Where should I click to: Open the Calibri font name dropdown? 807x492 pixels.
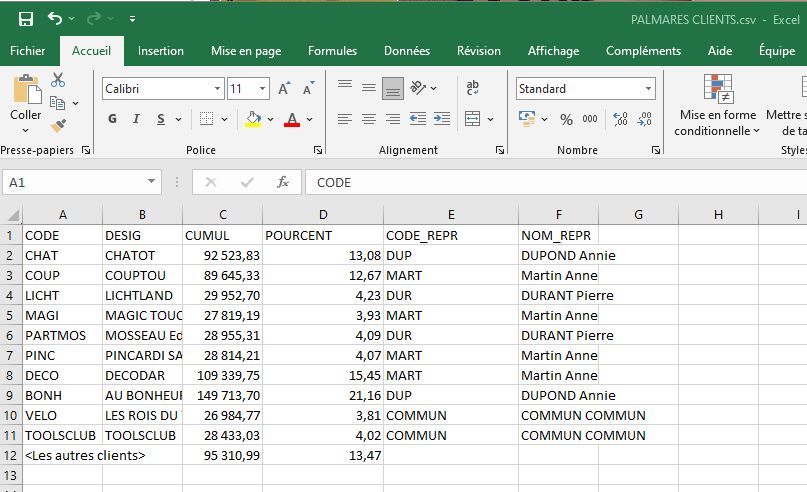pos(217,89)
